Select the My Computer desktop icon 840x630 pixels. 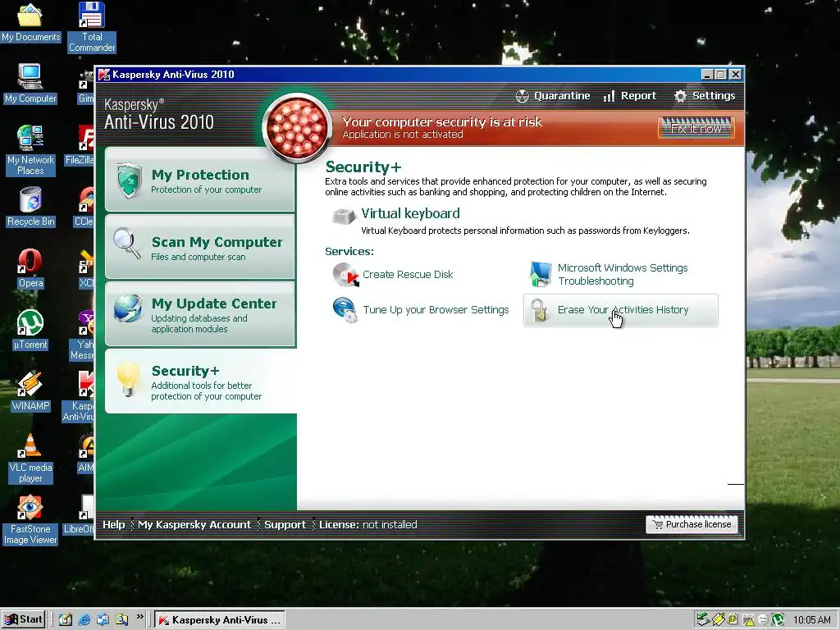click(30, 84)
